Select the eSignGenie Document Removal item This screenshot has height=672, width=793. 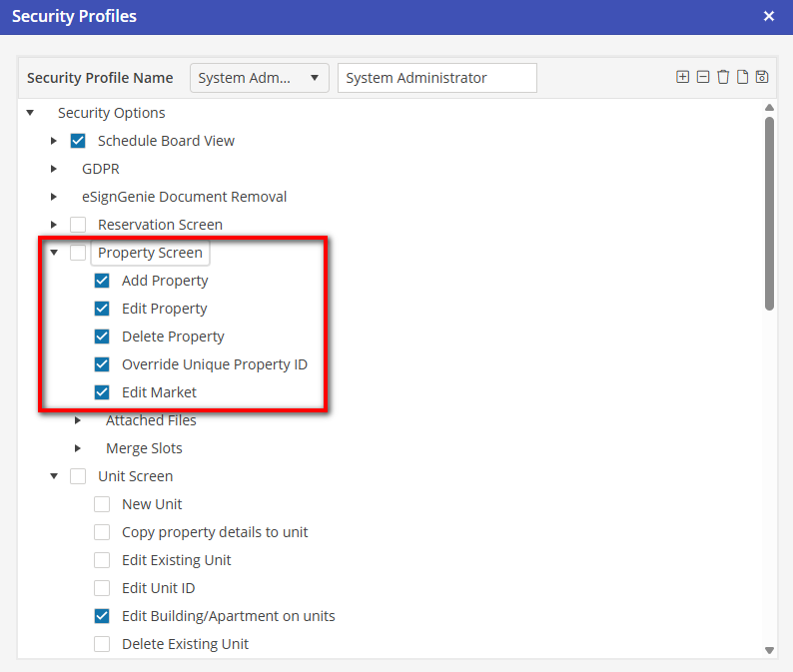pos(184,197)
